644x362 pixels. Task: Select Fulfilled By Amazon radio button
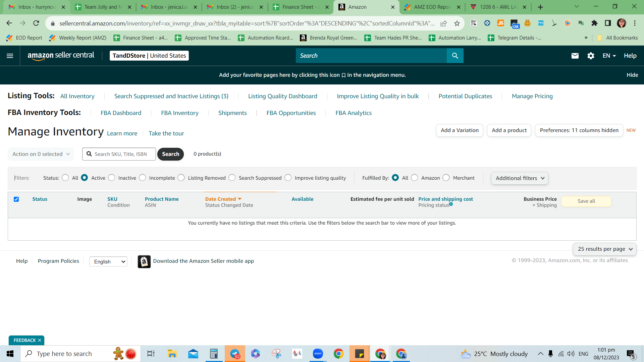(x=415, y=178)
